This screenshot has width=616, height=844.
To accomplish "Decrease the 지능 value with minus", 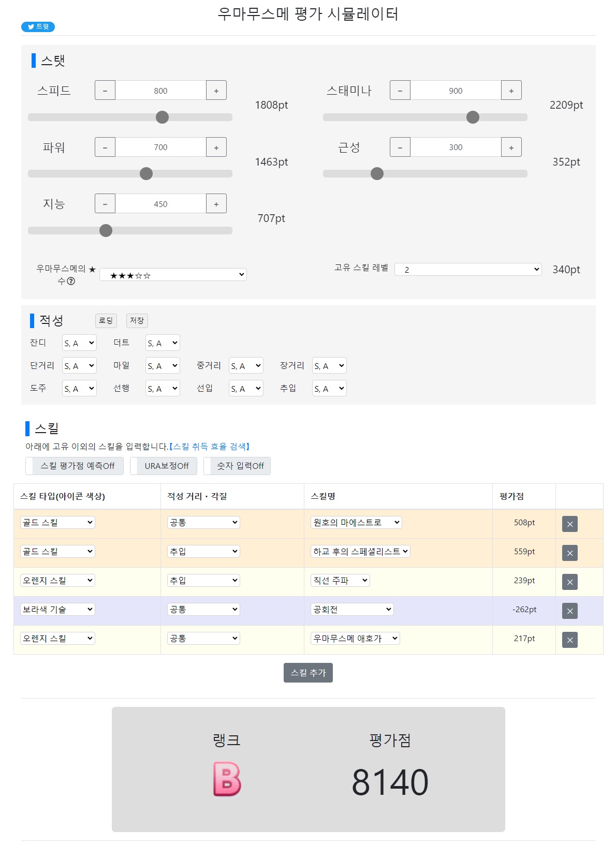I will tap(105, 204).
